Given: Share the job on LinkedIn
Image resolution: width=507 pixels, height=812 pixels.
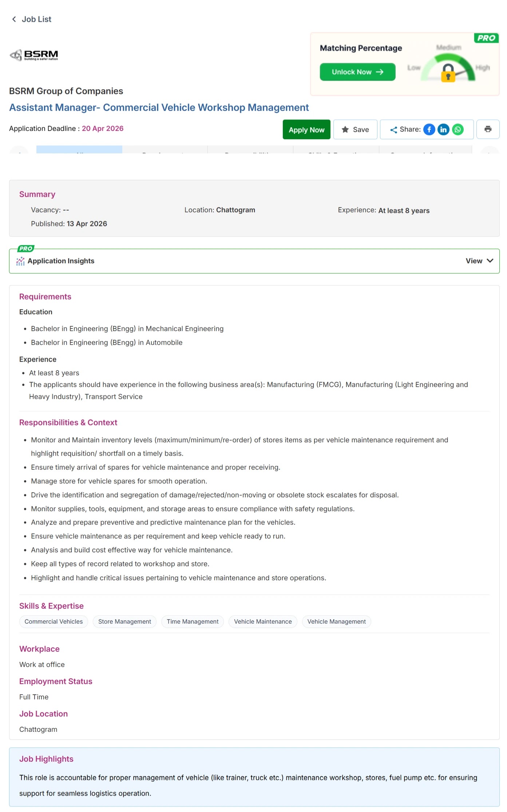Looking at the screenshot, I should pyautogui.click(x=443, y=130).
